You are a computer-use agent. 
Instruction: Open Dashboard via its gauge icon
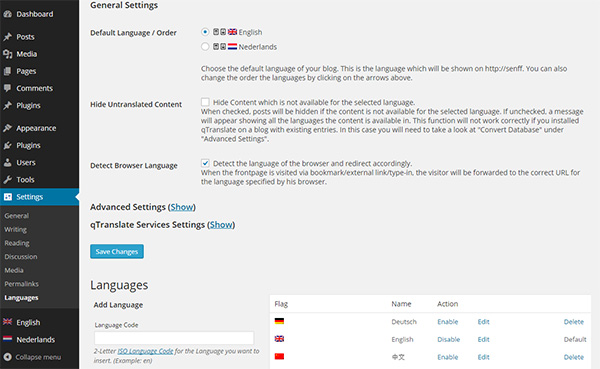8,14
